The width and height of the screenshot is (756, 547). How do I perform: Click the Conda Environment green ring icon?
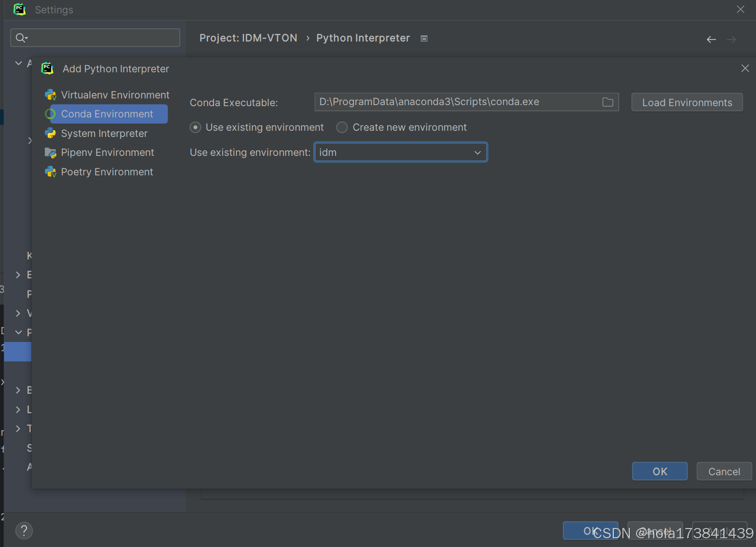pos(50,114)
